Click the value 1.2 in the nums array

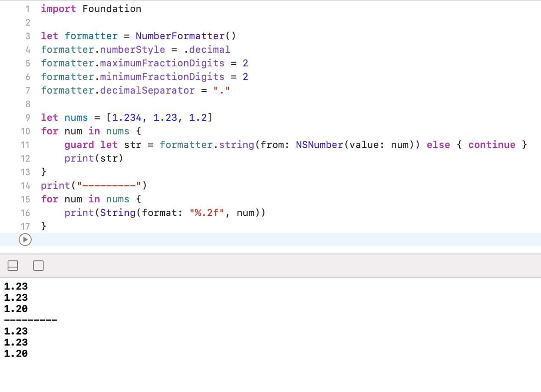[x=198, y=117]
